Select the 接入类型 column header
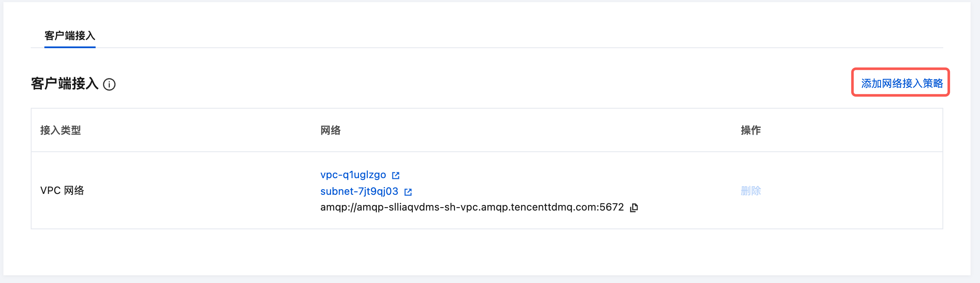 pyautogui.click(x=61, y=130)
